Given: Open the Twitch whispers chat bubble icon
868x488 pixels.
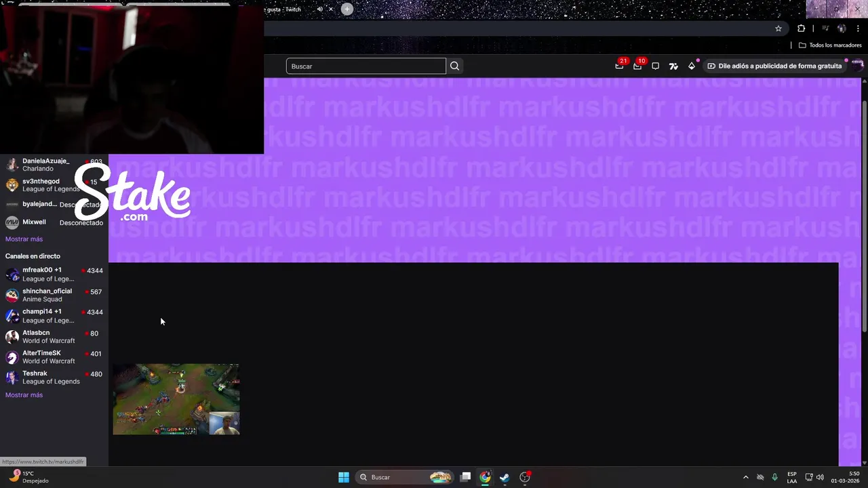Looking at the screenshot, I should (655, 66).
